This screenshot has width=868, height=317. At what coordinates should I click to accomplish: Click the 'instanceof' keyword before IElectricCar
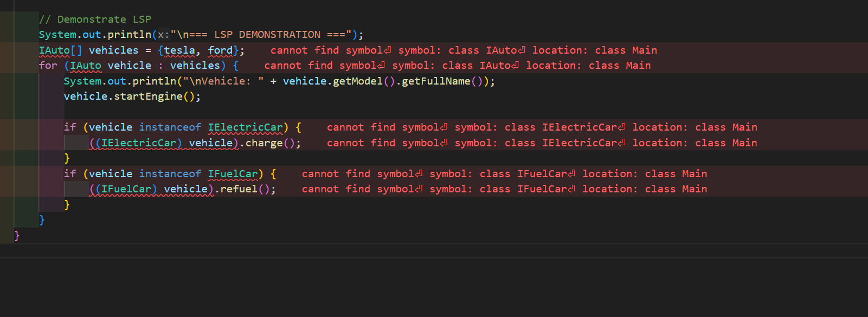click(x=170, y=127)
